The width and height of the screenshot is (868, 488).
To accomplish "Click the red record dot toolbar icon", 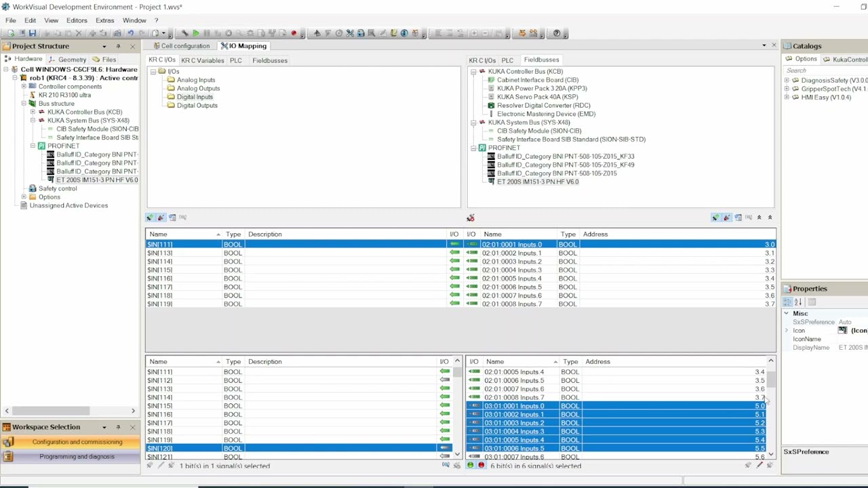I will click(x=294, y=33).
